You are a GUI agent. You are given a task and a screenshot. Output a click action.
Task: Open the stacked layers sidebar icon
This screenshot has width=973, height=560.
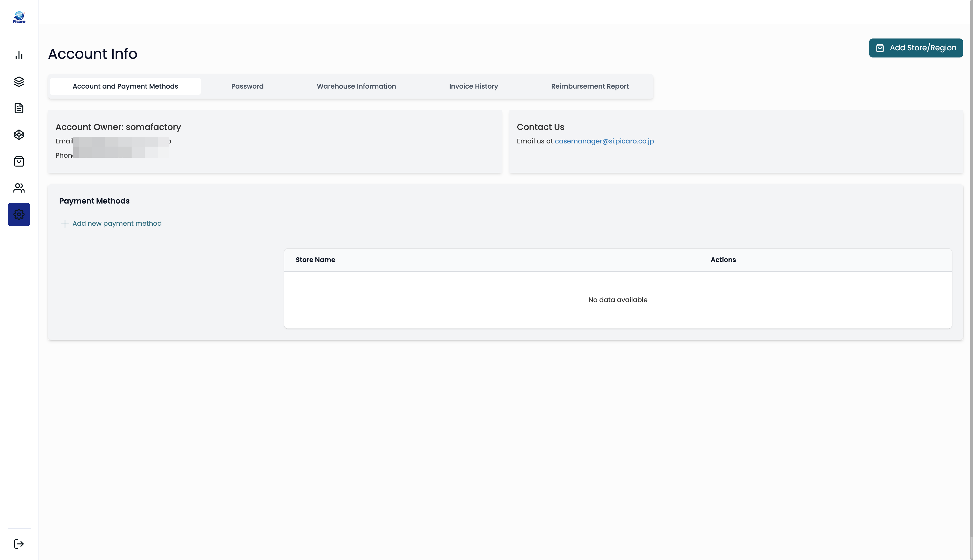pyautogui.click(x=19, y=82)
